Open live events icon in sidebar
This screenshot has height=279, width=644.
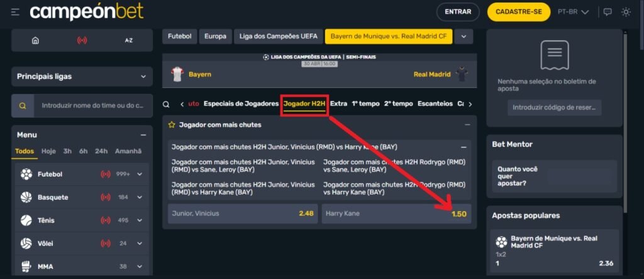click(82, 40)
